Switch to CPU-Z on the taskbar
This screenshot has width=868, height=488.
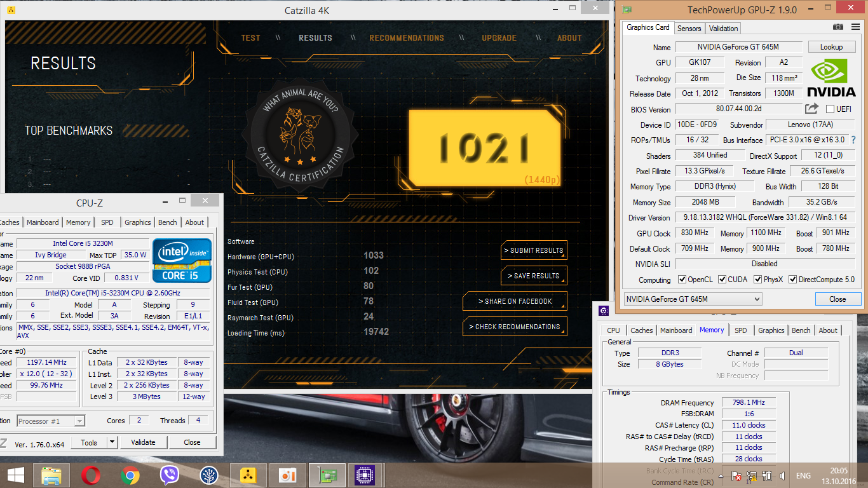pos(365,475)
